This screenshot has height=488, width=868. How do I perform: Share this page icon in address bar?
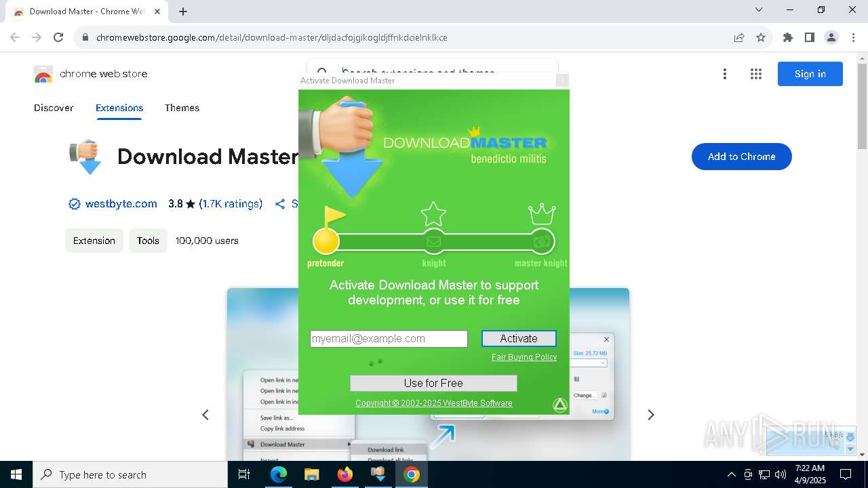739,37
